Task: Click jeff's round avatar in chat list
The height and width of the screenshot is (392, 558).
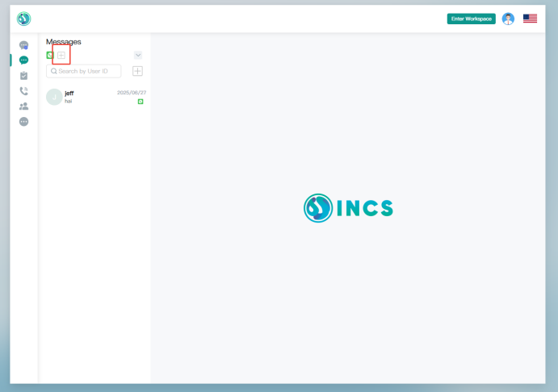Action: (54, 98)
